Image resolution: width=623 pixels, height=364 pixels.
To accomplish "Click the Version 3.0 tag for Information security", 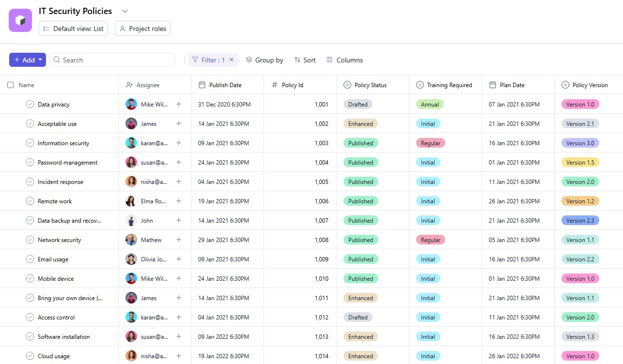I will point(580,143).
